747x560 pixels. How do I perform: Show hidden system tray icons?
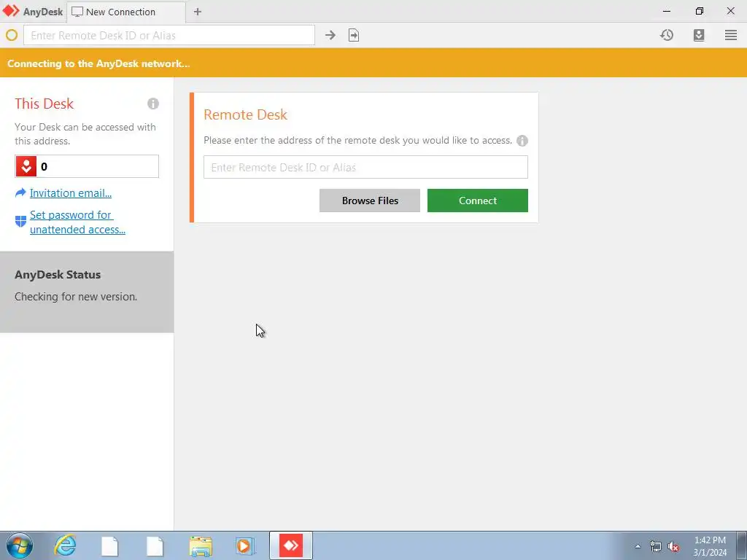[x=638, y=546]
